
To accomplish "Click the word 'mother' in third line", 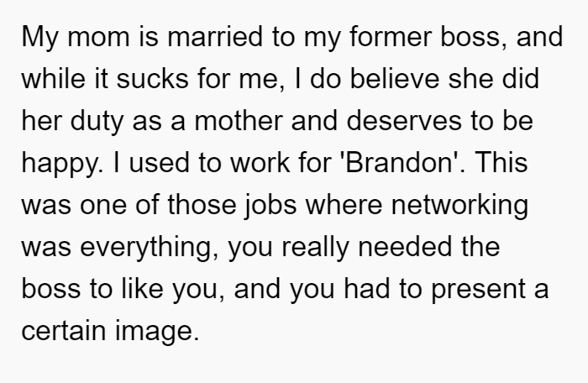I will [x=239, y=121].
